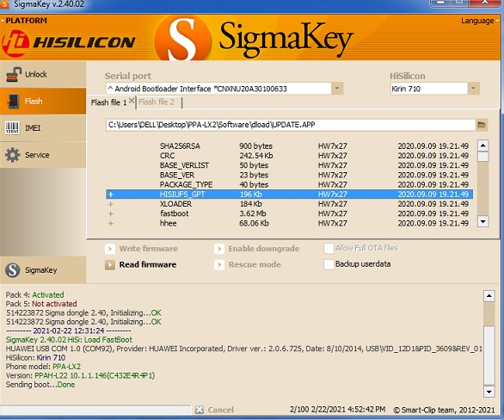
Task: Click the HiSilicon platform logo
Action: tap(68, 42)
